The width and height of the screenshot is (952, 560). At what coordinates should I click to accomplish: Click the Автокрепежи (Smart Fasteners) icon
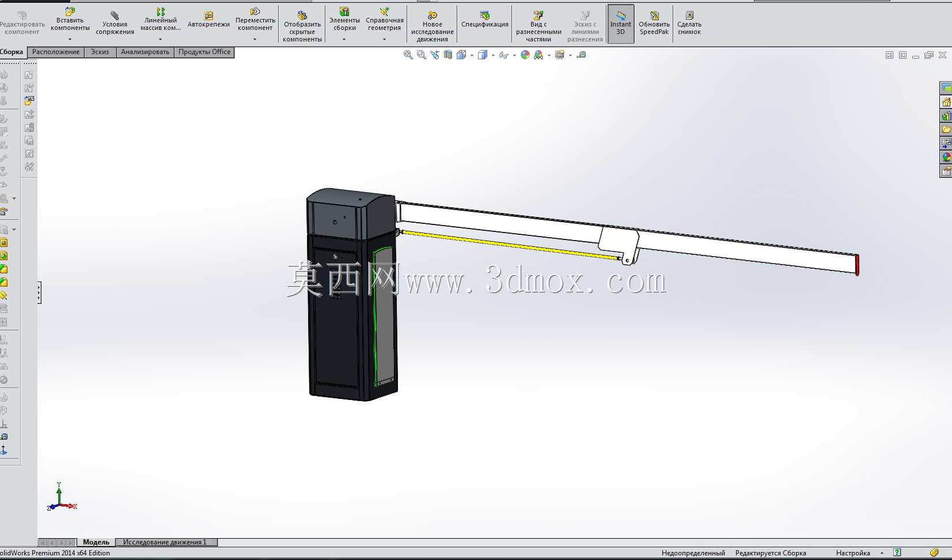[208, 16]
